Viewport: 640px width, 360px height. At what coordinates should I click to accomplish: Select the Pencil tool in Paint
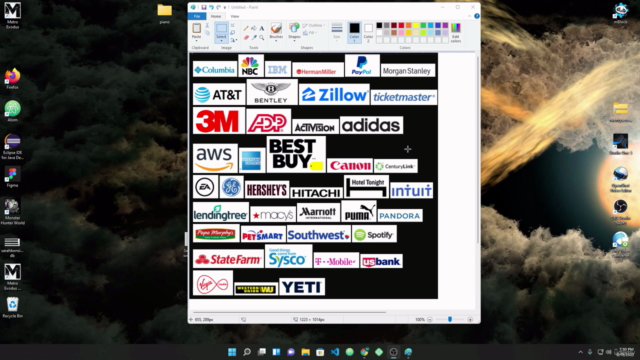(x=246, y=29)
